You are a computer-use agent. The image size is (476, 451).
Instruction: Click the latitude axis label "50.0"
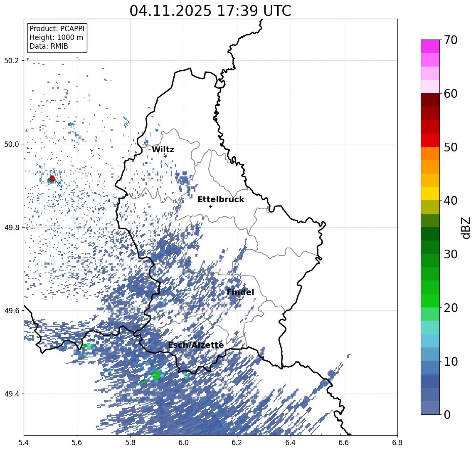tap(12, 144)
